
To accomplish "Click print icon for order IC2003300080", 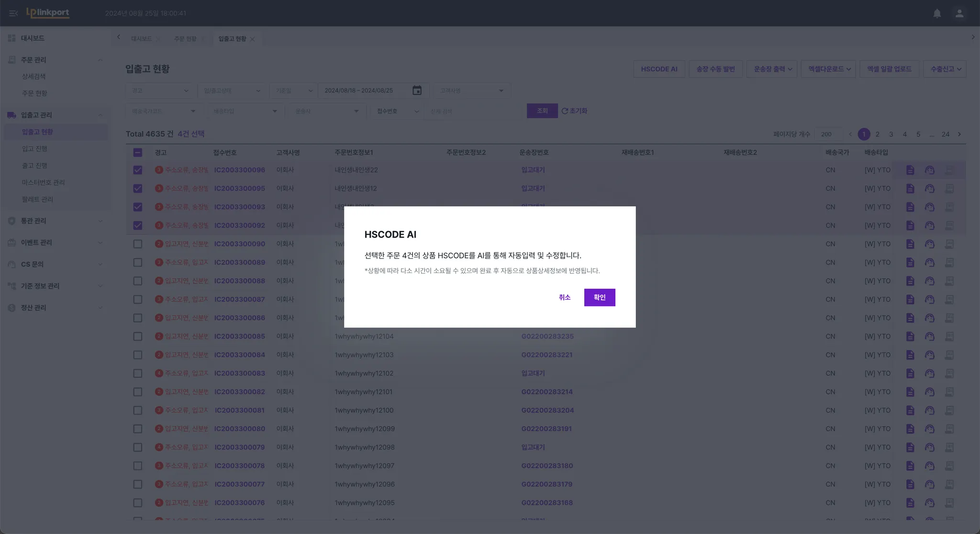I will click(x=949, y=429).
